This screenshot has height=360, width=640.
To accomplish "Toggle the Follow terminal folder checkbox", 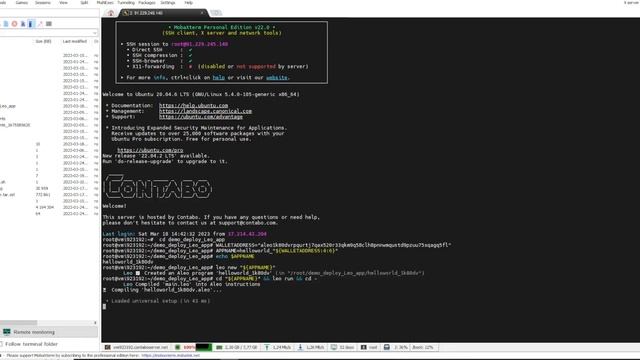I will pyautogui.click(x=1, y=344).
